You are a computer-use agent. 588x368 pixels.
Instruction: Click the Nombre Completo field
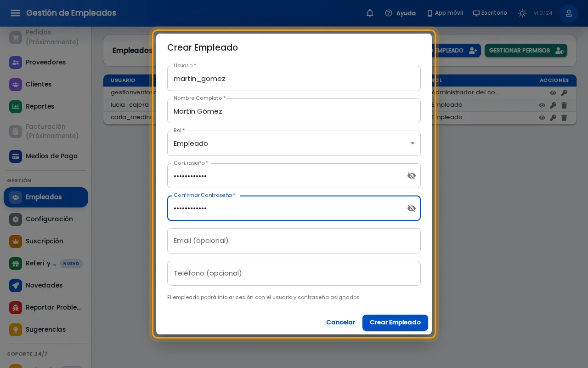click(x=294, y=111)
